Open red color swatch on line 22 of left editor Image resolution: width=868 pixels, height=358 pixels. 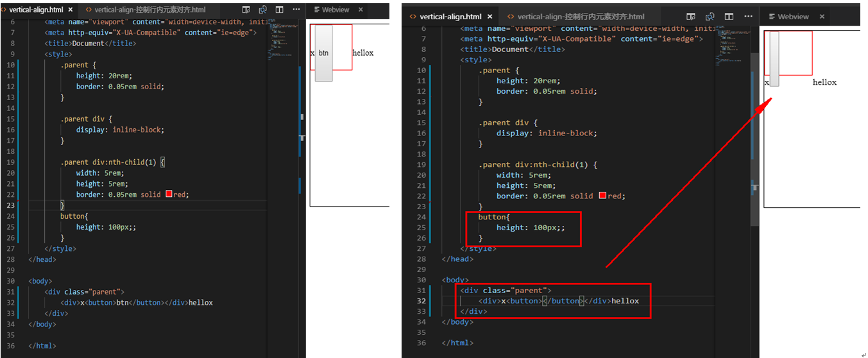coord(169,194)
